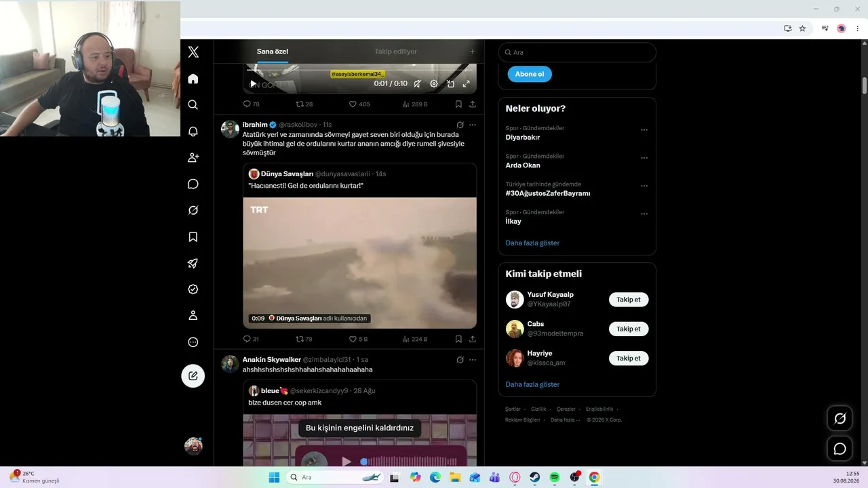868x488 pixels.
Task: Open Explore search in the X sidebar
Action: (x=193, y=105)
